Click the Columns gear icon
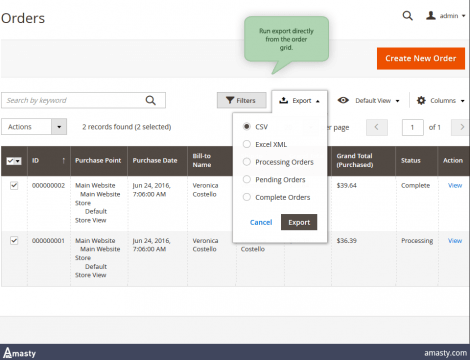This screenshot has width=470, height=360. (x=421, y=100)
